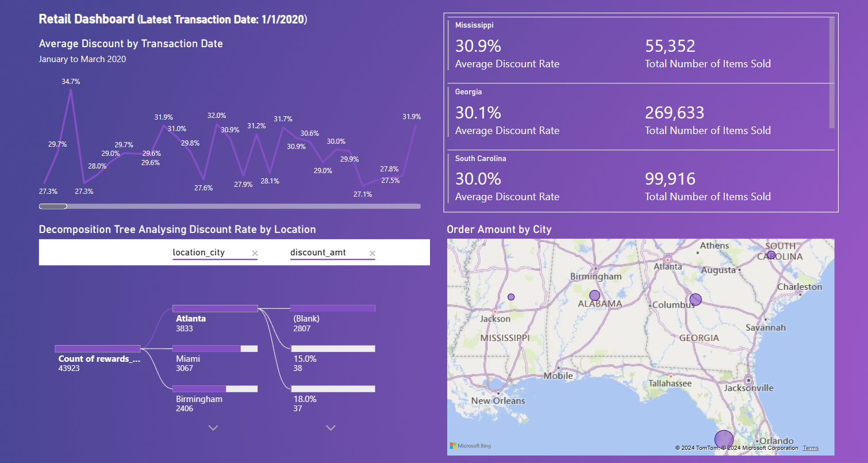Click South Carolina's 30.0% discount rate
Image resolution: width=868 pixels, height=463 pixels.
[x=478, y=179]
